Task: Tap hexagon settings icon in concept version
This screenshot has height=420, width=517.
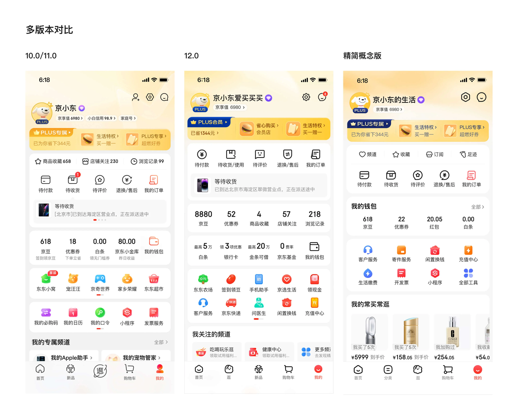Action: pyautogui.click(x=465, y=97)
